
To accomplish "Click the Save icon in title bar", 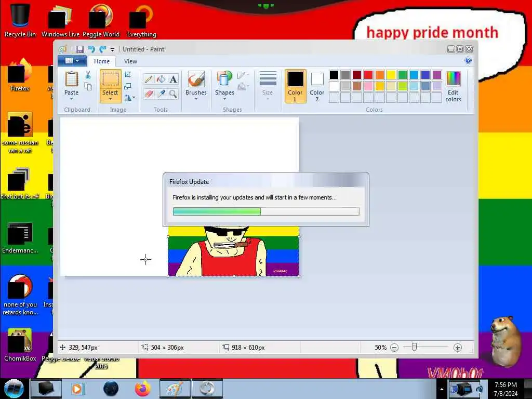I will click(x=79, y=49).
